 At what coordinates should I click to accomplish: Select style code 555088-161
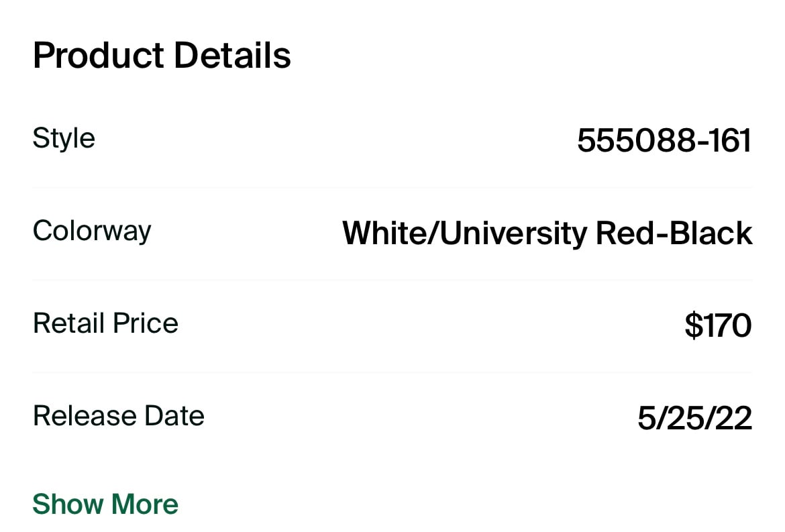pyautogui.click(x=664, y=140)
